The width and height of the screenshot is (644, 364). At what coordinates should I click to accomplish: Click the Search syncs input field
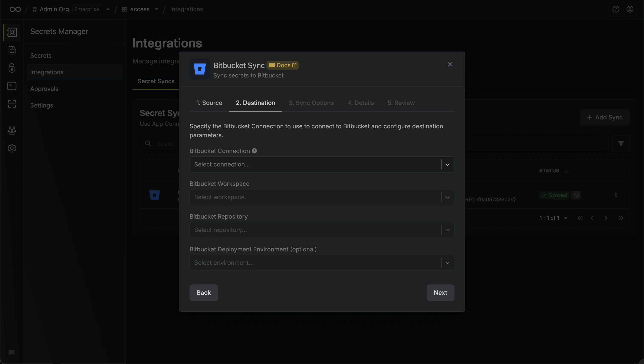tap(374, 143)
